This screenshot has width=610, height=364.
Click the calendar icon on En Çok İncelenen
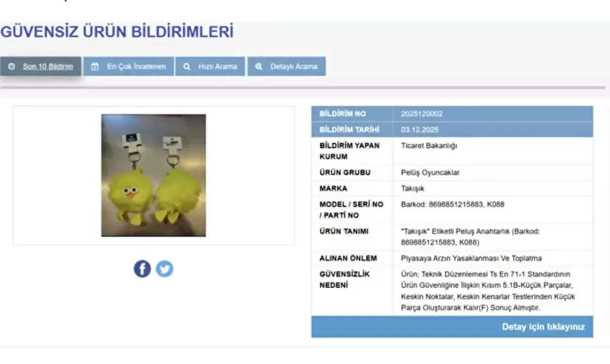(x=95, y=67)
